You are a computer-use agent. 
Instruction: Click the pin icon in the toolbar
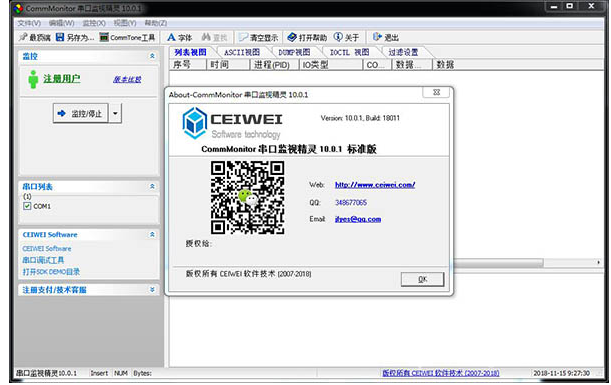coord(23,37)
